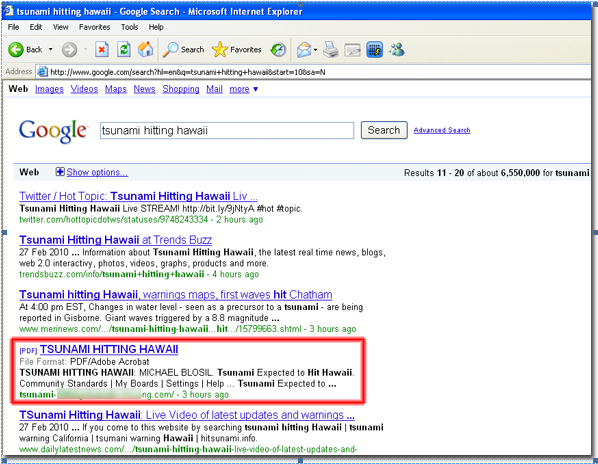Click the page icon in Address bar
This screenshot has height=464, width=598.
point(42,72)
